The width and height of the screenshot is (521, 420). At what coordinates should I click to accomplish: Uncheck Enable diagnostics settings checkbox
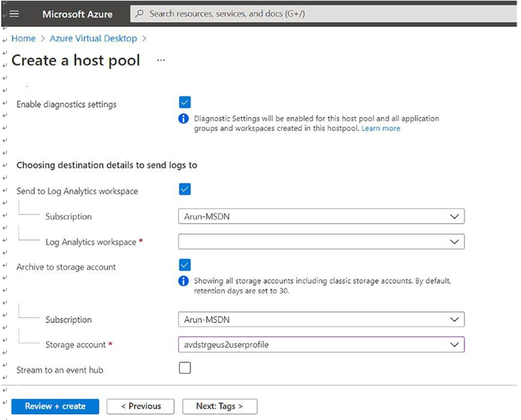coord(185,102)
